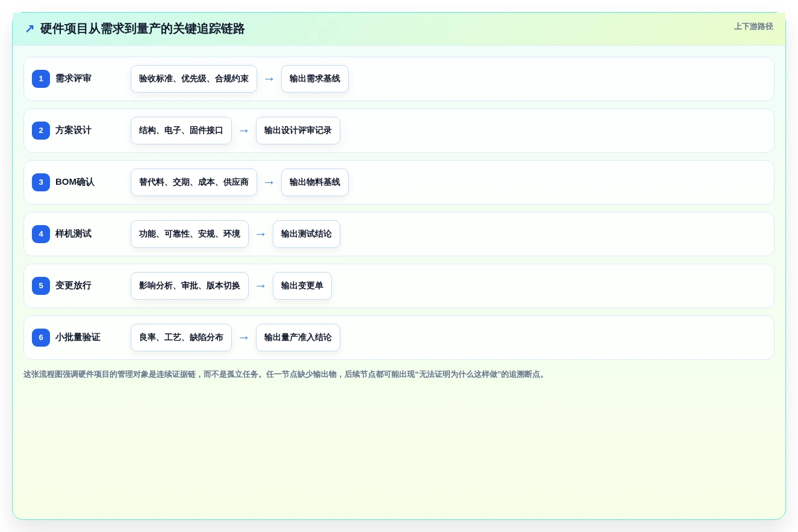Click the 输出需求基线 box
Screen dimensions: 798x532
click(x=315, y=79)
